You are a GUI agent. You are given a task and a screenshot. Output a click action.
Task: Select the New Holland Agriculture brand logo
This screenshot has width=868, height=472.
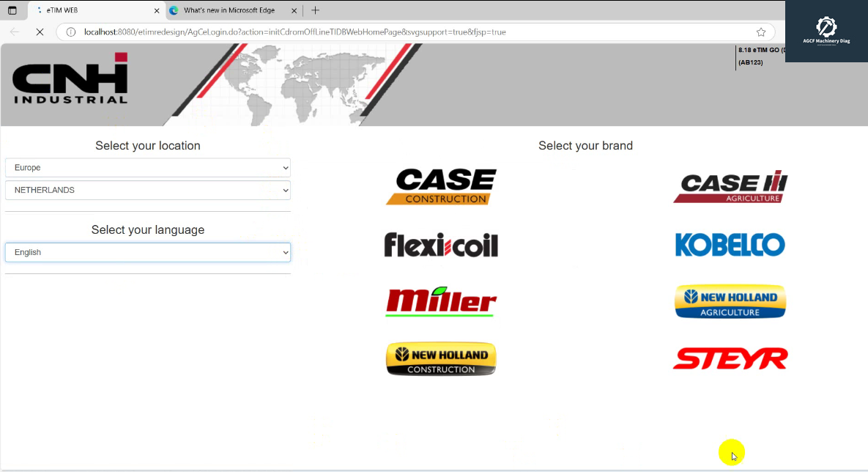click(x=730, y=300)
